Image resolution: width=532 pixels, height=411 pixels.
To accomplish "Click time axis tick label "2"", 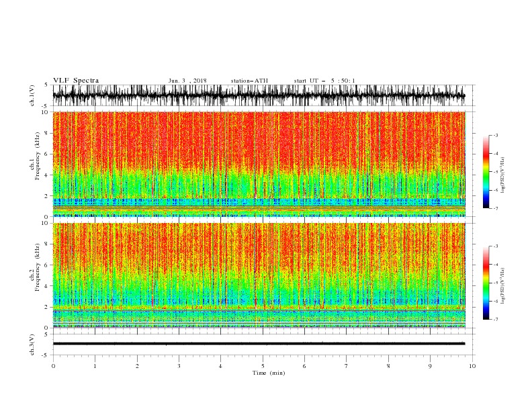I will coord(137,366).
